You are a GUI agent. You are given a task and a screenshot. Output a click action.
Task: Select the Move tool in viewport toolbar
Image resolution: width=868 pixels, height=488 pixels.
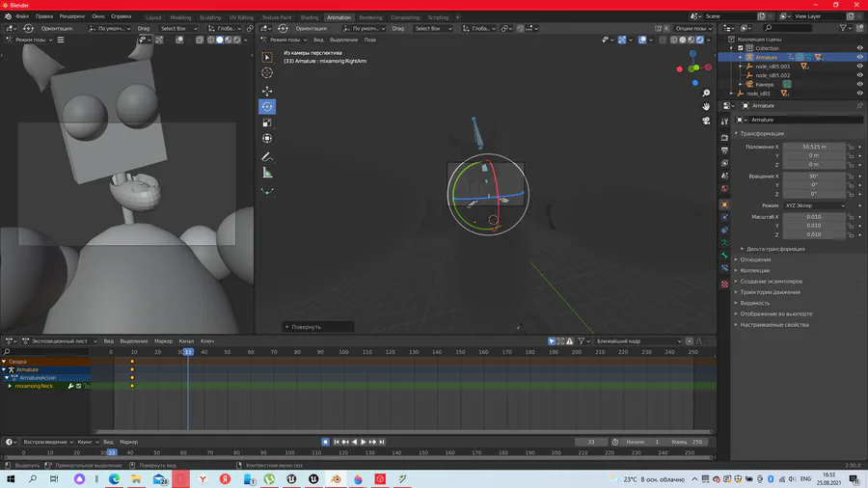click(267, 91)
